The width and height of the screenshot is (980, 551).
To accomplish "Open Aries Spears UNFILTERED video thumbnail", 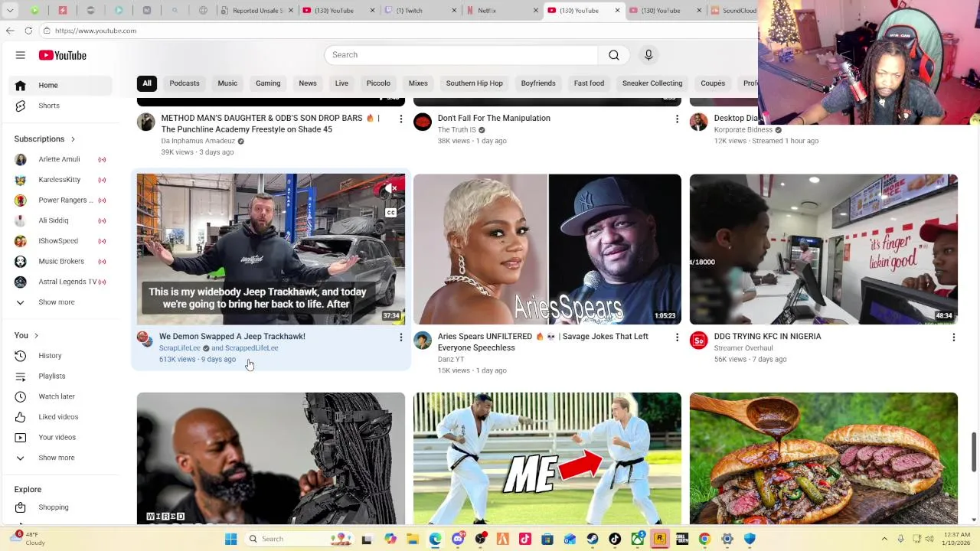I will [x=547, y=249].
